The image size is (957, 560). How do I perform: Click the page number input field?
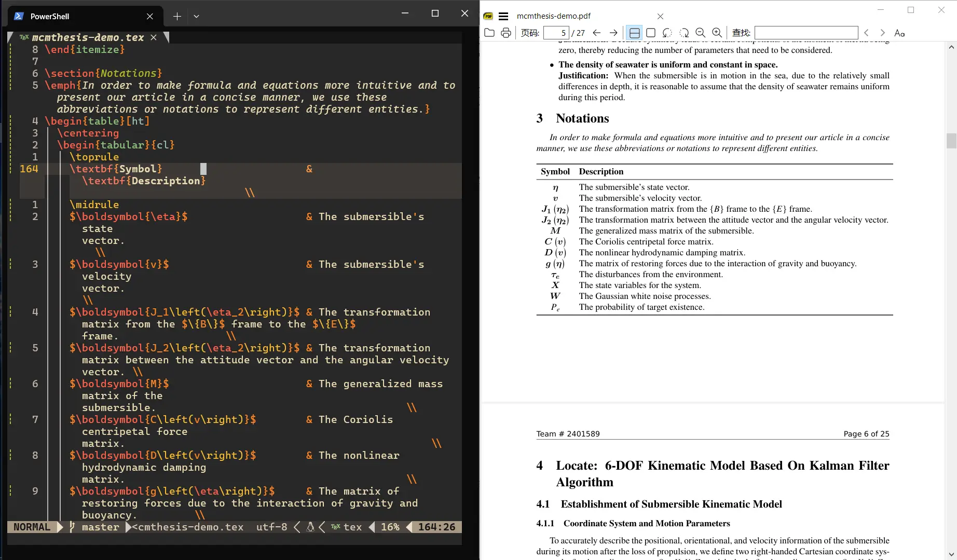[556, 33]
